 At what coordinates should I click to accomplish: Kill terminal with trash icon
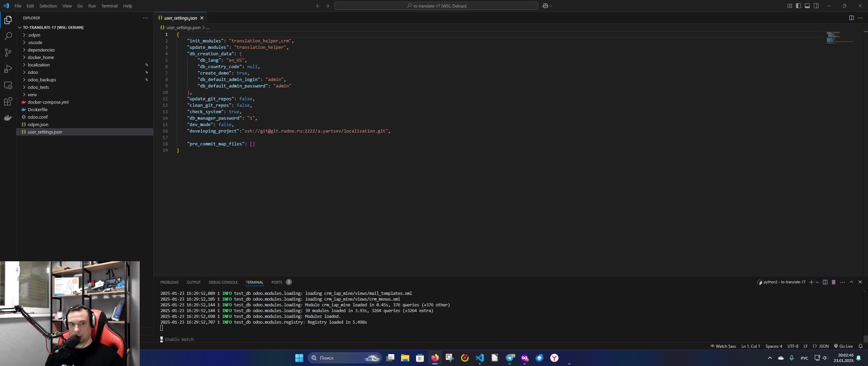pos(833,282)
